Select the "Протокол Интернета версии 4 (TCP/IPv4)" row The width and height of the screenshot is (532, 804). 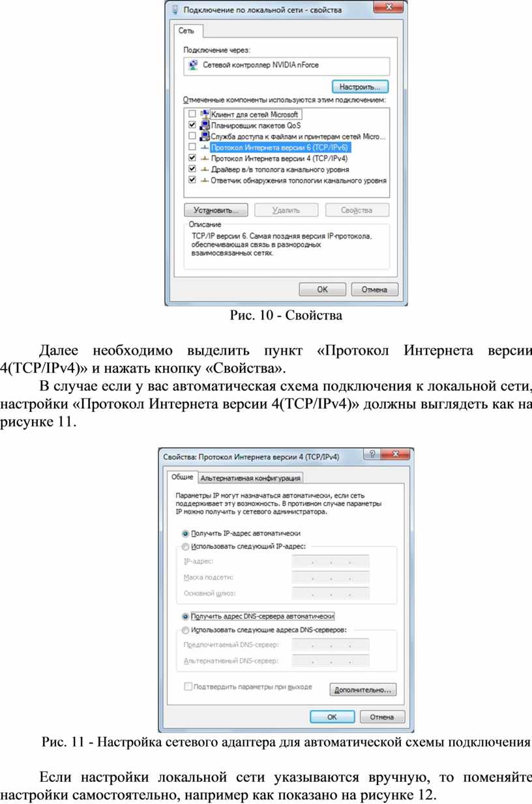(x=280, y=158)
